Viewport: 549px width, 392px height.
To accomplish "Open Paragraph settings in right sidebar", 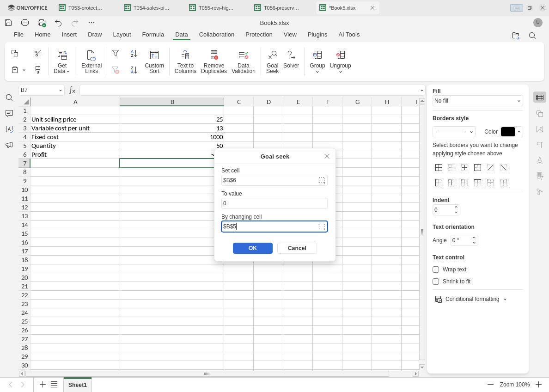I will point(540,145).
